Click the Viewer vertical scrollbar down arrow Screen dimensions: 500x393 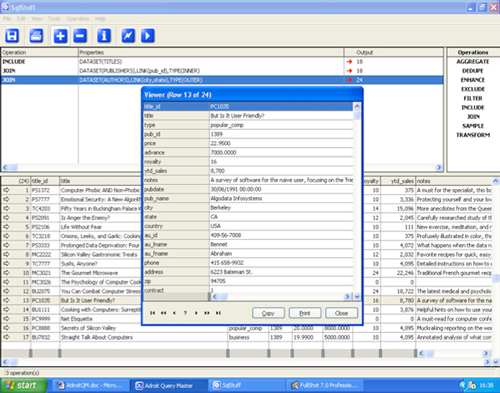pos(357,296)
